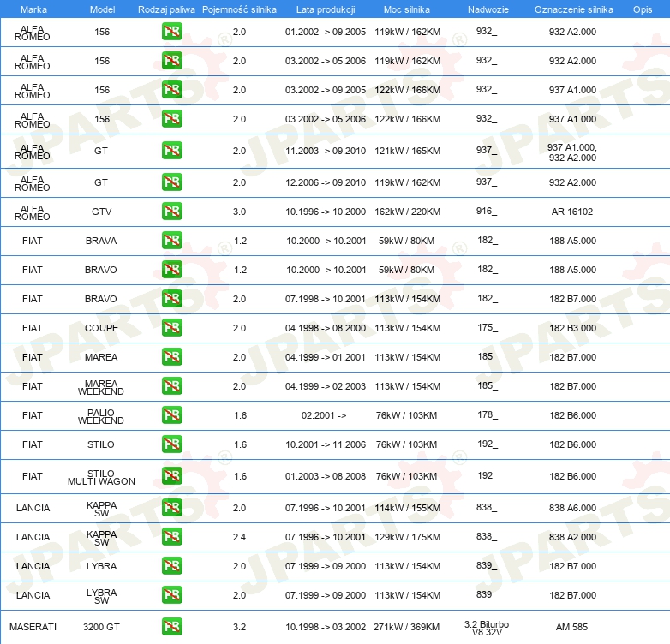
Task: Click petrol icon in 156 03.2002 -> 05.2006 122kW row
Action: pyautogui.click(x=171, y=119)
